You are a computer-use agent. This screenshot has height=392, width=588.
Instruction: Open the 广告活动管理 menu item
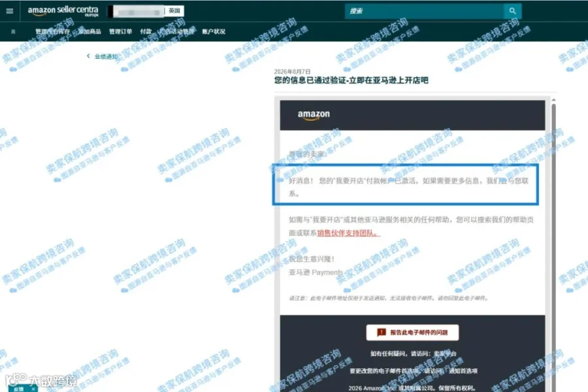click(176, 31)
